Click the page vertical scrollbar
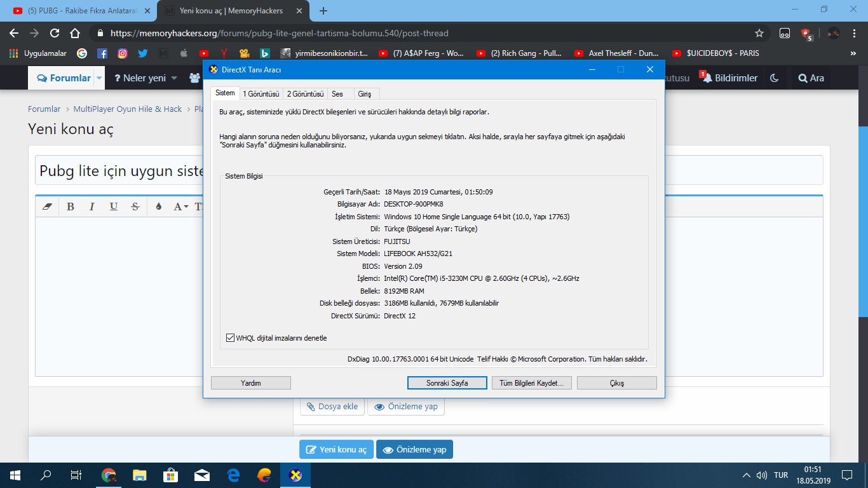The image size is (868, 488). pyautogui.click(x=863, y=222)
